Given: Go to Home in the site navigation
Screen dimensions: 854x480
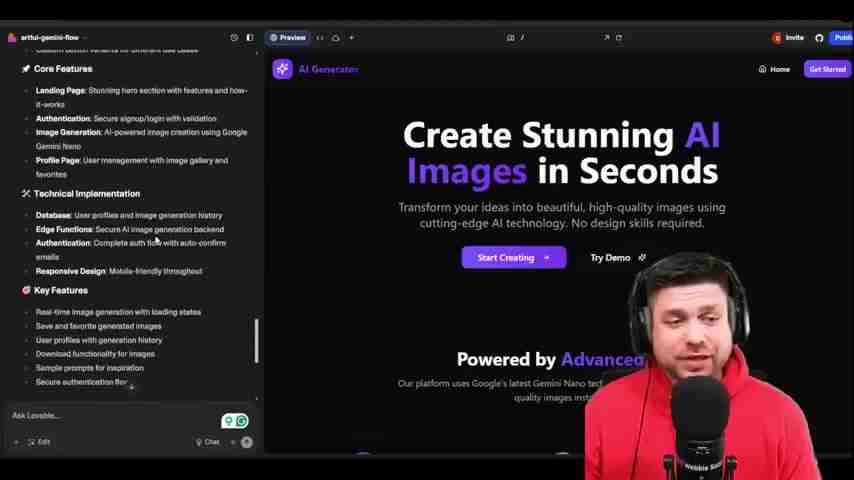Looking at the screenshot, I should (774, 69).
